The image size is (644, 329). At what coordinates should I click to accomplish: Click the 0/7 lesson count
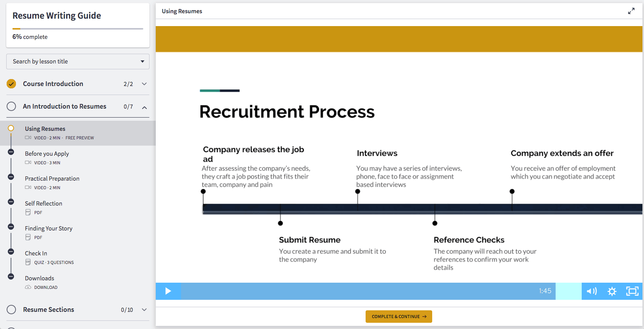(128, 107)
